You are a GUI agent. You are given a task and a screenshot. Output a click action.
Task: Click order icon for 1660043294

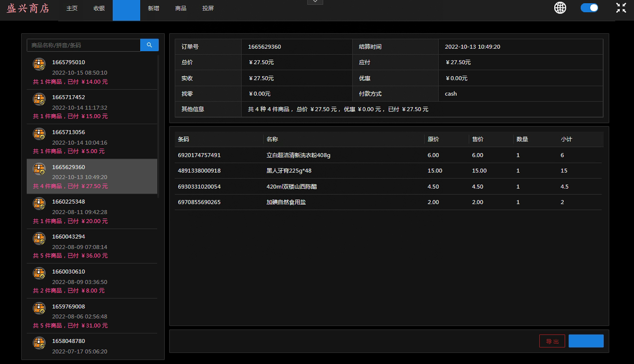[39, 239]
